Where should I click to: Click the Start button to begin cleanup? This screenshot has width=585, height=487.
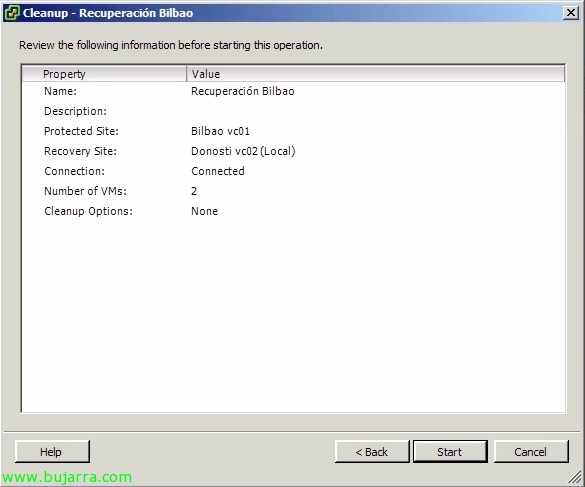[x=450, y=452]
